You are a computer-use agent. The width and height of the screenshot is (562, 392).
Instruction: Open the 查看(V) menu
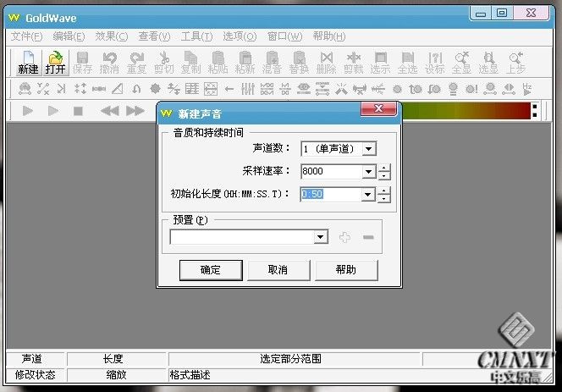[x=155, y=36]
